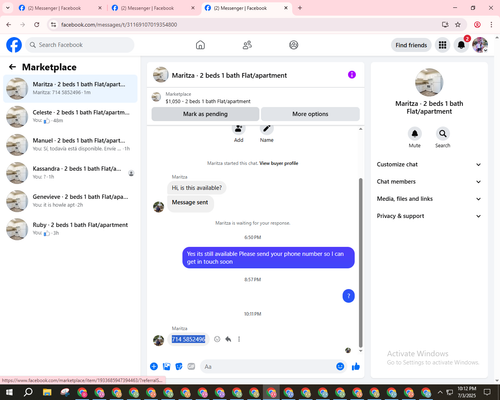Open Maritza conversation in chat list
Image resolution: width=500 pixels, height=400 pixels.
pyautogui.click(x=70, y=89)
